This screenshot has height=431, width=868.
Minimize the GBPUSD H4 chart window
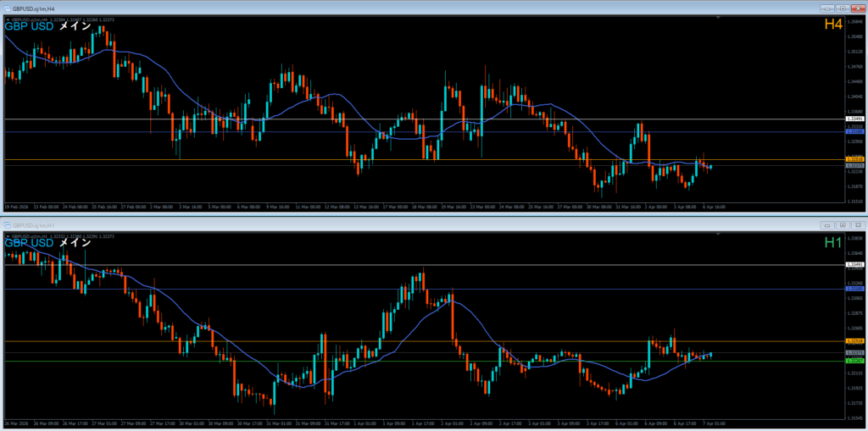pos(827,8)
